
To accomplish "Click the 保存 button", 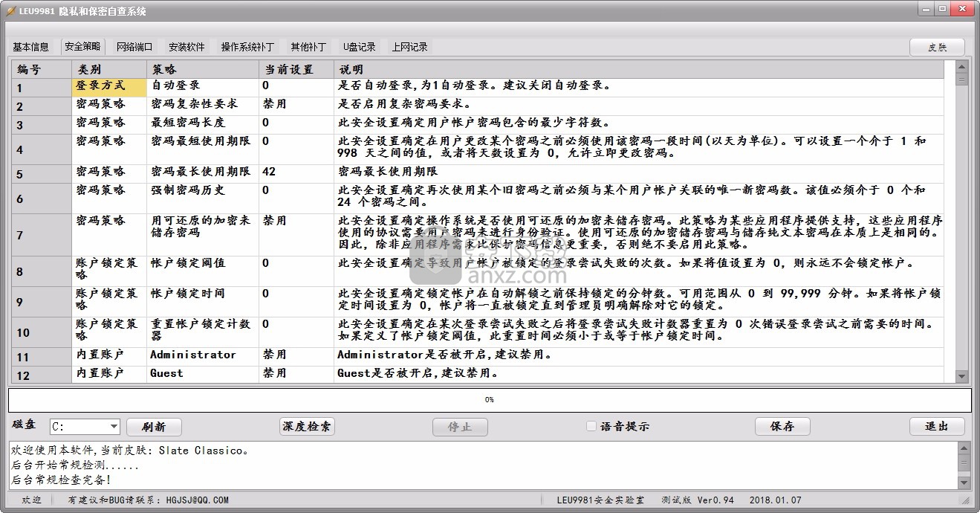I will [782, 426].
